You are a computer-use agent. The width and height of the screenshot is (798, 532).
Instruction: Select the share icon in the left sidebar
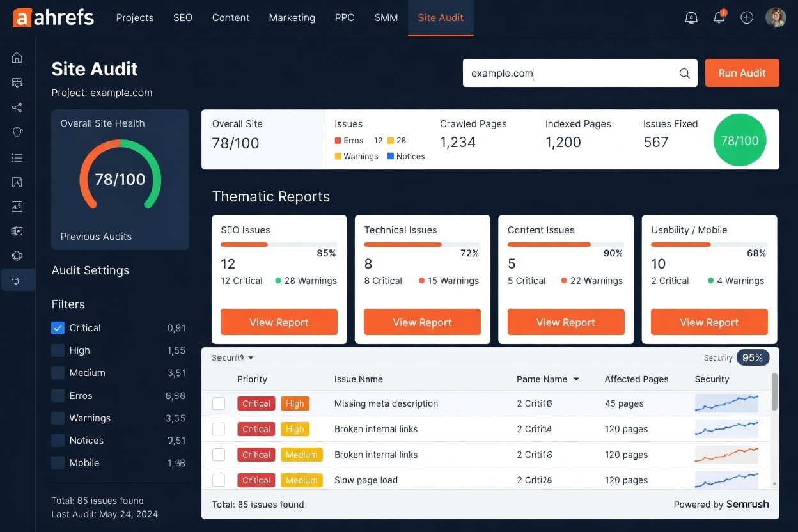pos(17,107)
